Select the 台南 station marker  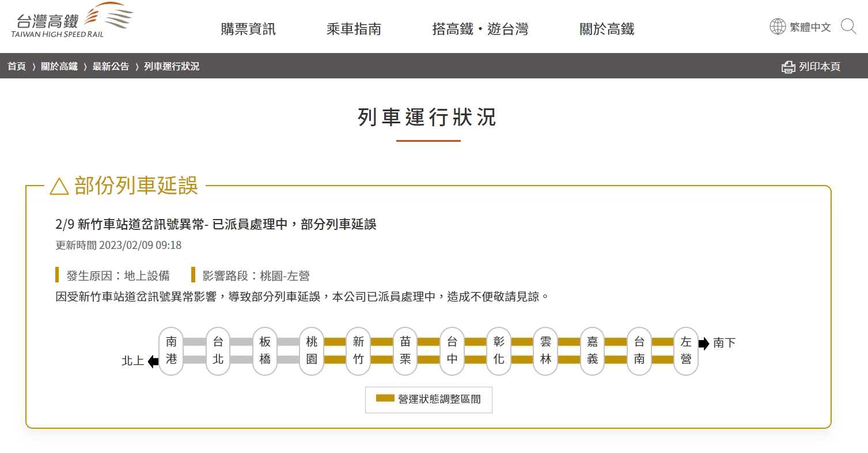[x=639, y=351]
